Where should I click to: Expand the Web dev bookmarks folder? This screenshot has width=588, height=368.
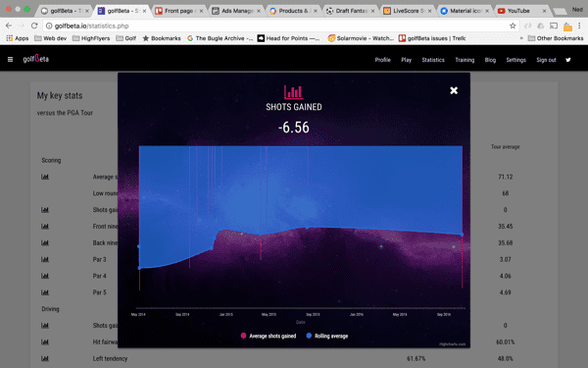click(50, 38)
